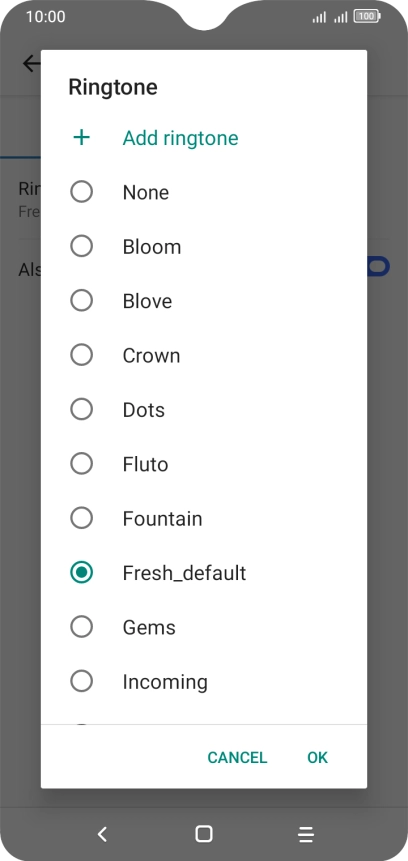
Task: Tap the plus icon beside Add ringtone
Action: (x=82, y=137)
